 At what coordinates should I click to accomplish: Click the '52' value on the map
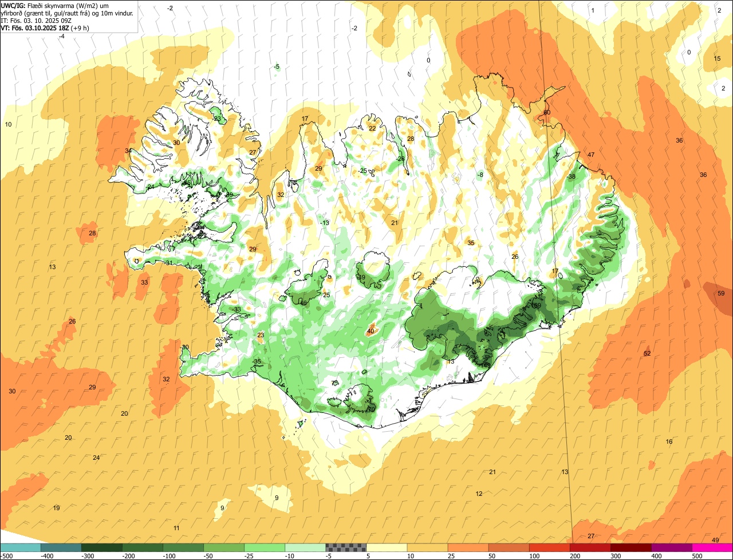click(x=647, y=353)
